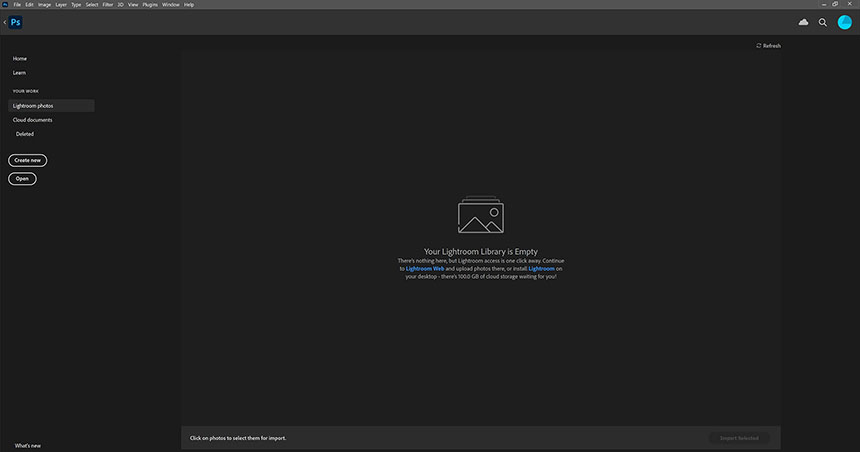Go to Home in sidebar
This screenshot has height=452, width=860.
tap(20, 59)
